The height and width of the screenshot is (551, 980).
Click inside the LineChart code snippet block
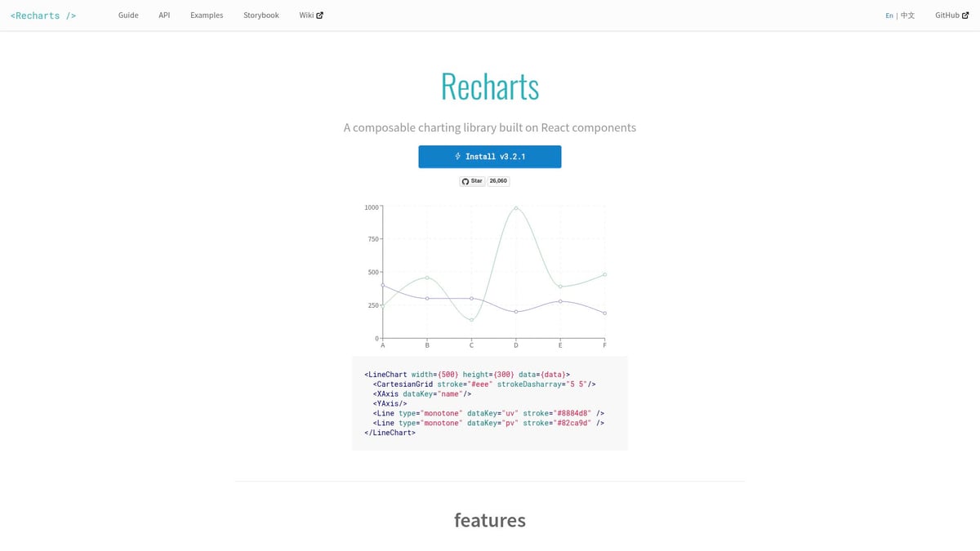pos(489,402)
